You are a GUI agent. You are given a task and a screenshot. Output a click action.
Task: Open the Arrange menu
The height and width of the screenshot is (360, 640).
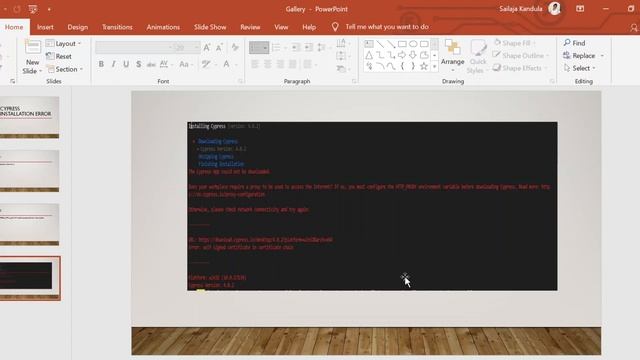(452, 56)
